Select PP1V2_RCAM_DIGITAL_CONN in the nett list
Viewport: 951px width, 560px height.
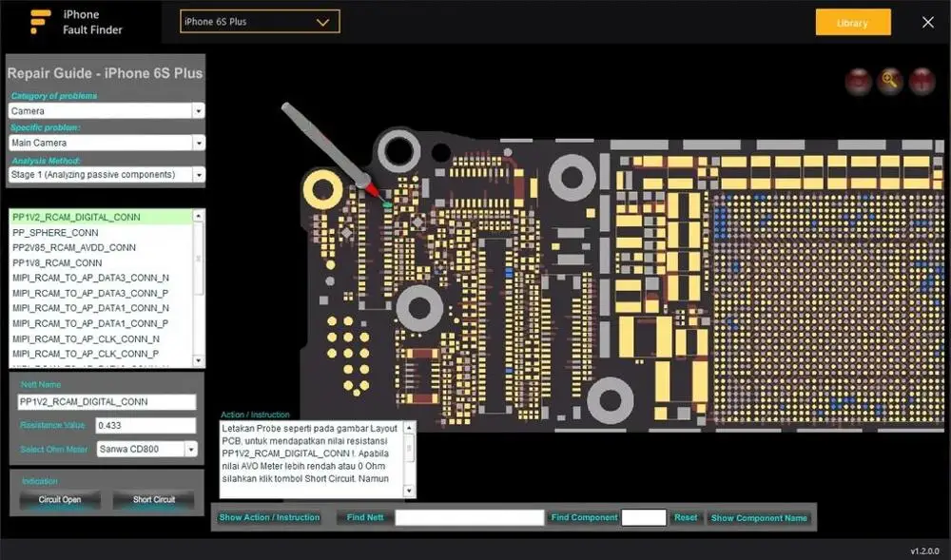click(x=102, y=217)
